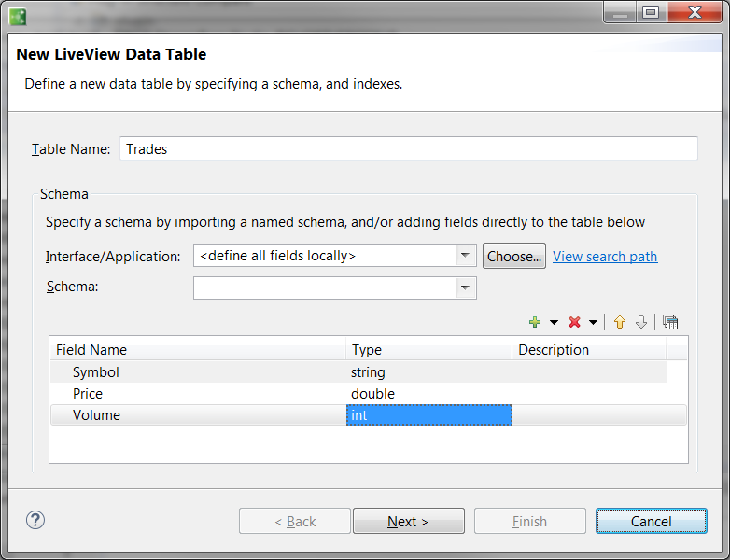This screenshot has width=730, height=560.
Task: Click the Next button
Action: (408, 522)
